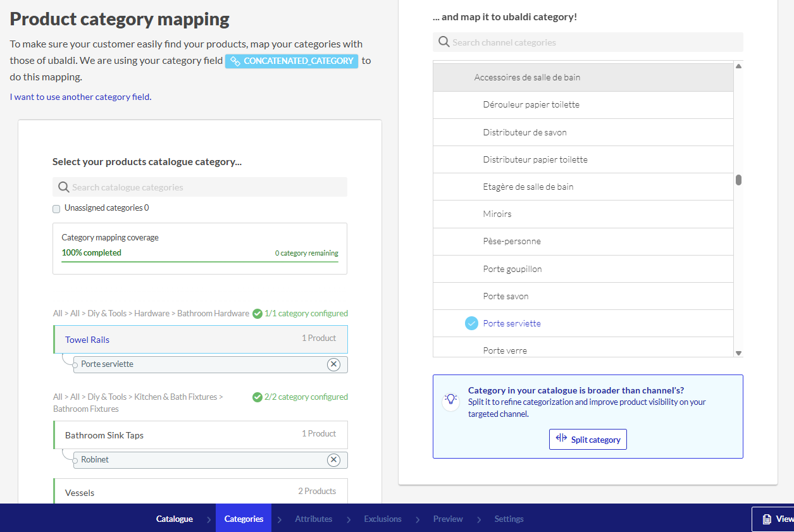Image resolution: width=794 pixels, height=532 pixels.
Task: Click green check next to 1/1 category configured
Action: (x=257, y=313)
